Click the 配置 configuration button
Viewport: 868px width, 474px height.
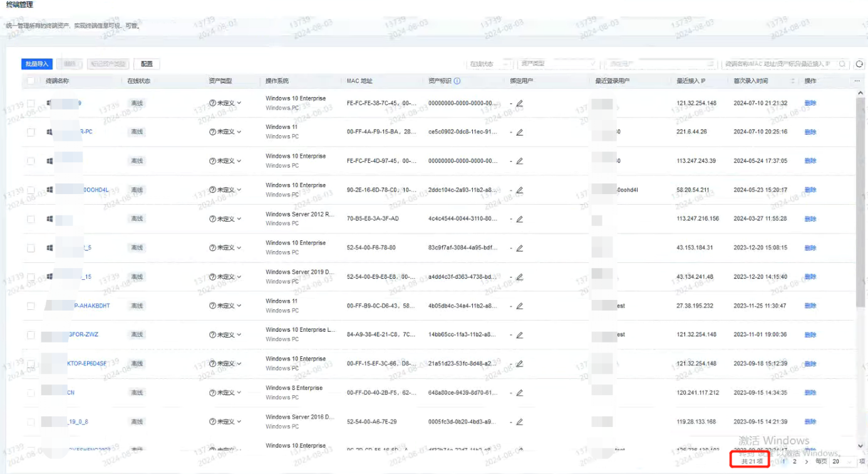pos(147,64)
